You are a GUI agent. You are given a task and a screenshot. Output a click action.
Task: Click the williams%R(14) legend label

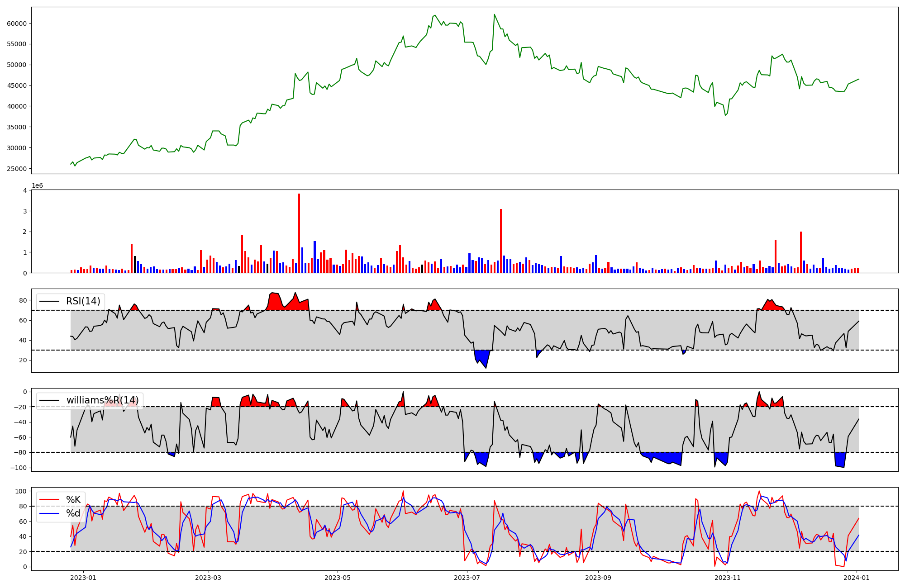point(102,400)
